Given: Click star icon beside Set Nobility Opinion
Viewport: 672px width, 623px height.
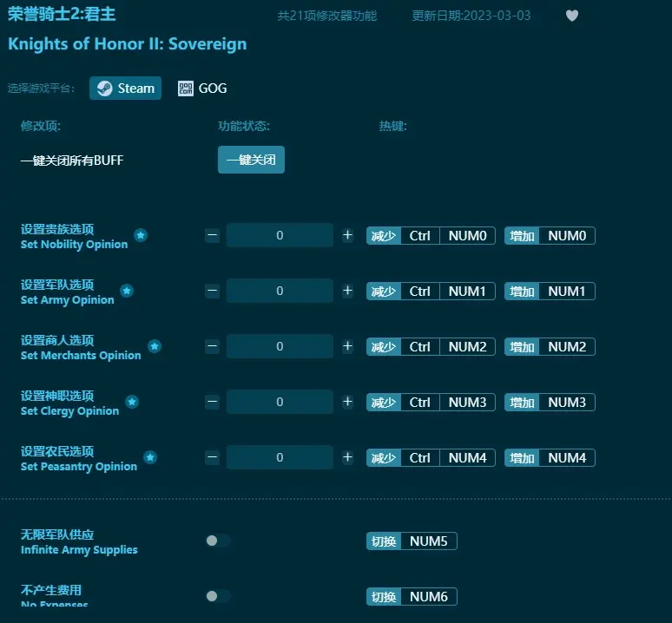Looking at the screenshot, I should click(141, 235).
